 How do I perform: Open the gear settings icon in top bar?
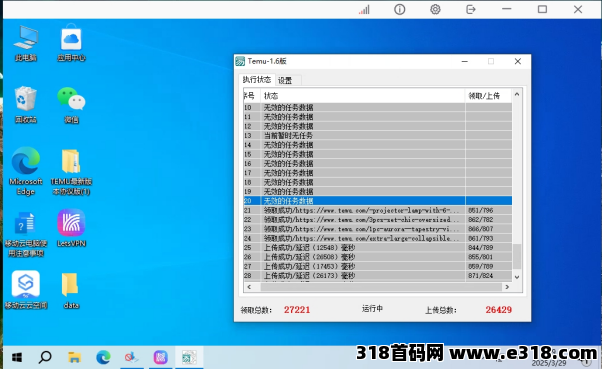pyautogui.click(x=435, y=9)
